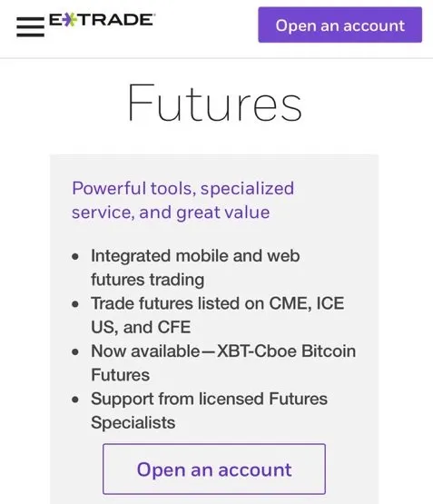Click the bullet dot beside 'Trade futures'
This screenshot has width=433, height=504.
[x=75, y=304]
